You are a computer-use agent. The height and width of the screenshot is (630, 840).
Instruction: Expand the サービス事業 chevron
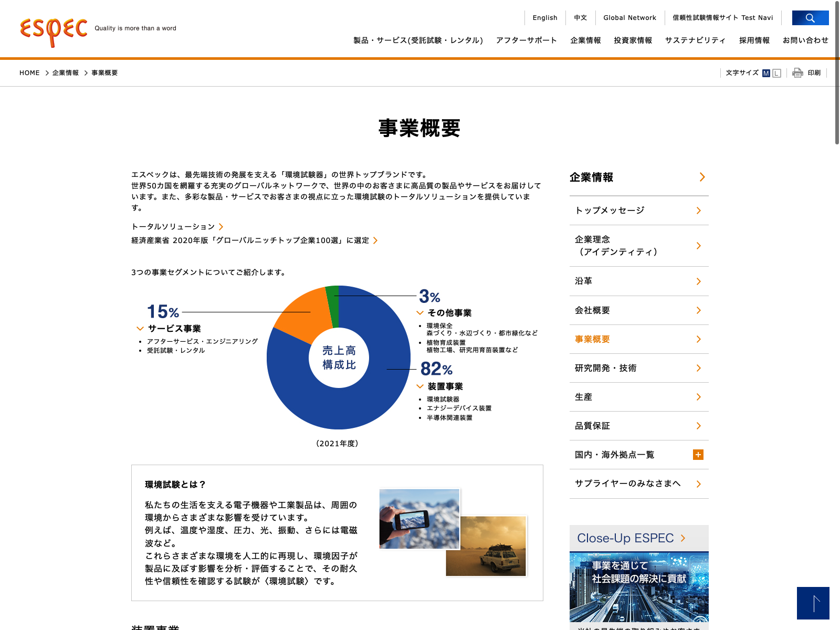(140, 329)
